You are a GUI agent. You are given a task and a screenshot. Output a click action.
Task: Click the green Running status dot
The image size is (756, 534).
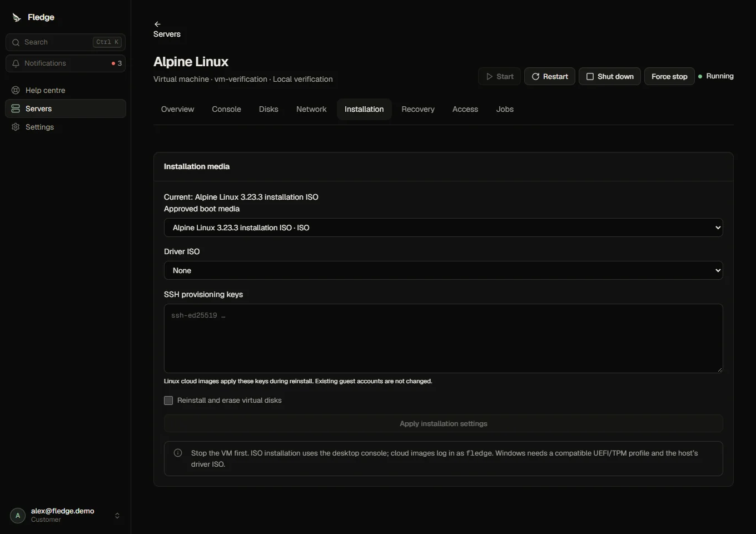click(700, 76)
